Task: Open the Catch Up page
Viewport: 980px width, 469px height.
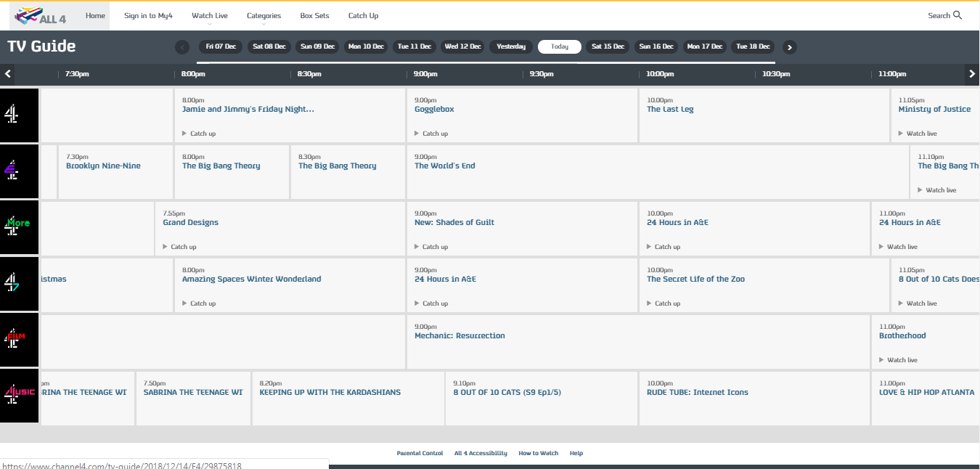Action: click(x=363, y=15)
